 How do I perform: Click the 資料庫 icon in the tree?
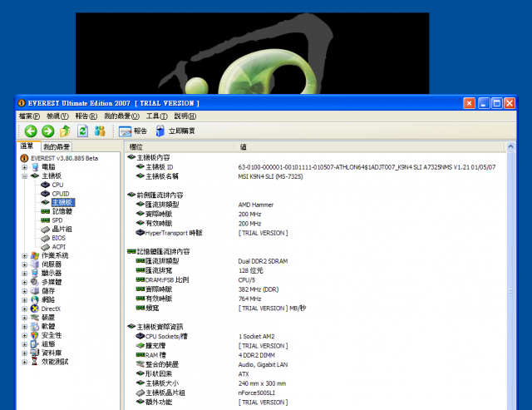(x=35, y=353)
